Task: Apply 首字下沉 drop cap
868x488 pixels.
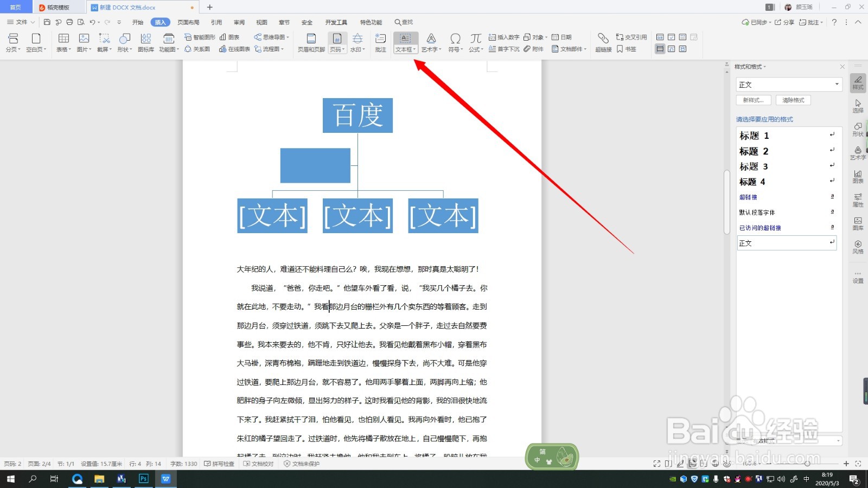Action: [504, 49]
